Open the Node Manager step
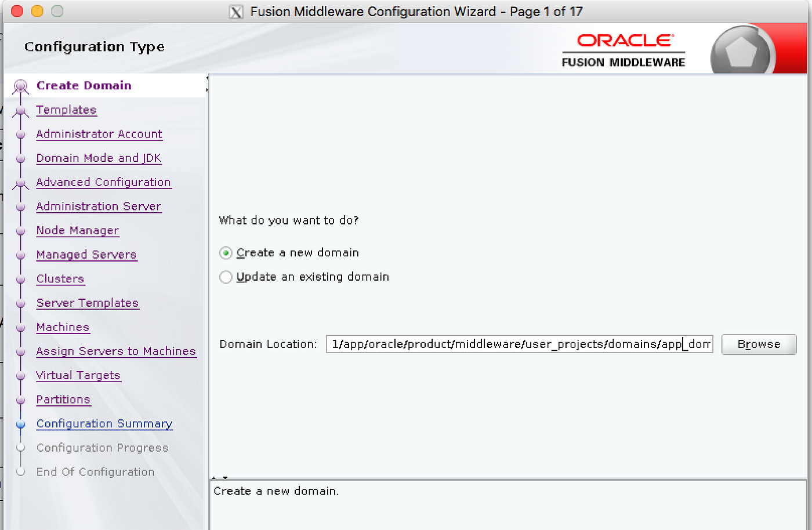Viewport: 812px width, 530px height. [x=77, y=230]
